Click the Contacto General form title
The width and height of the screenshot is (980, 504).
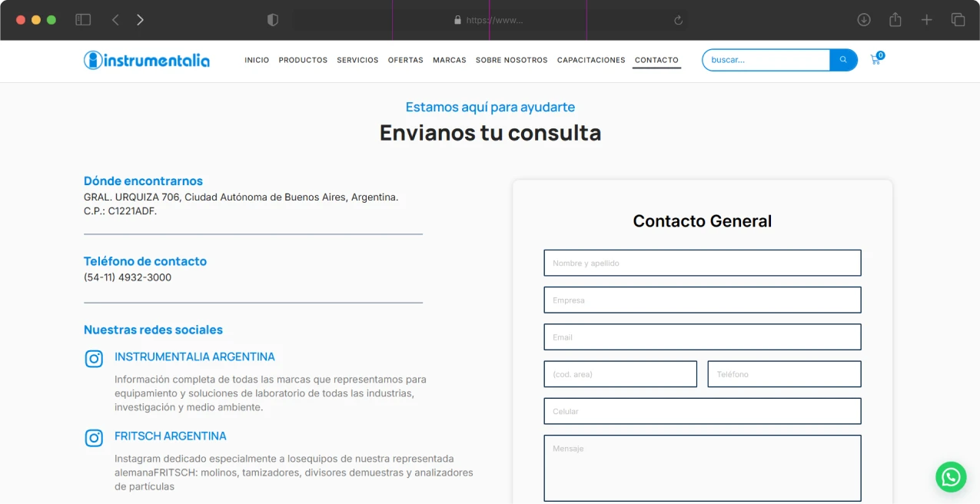point(703,221)
